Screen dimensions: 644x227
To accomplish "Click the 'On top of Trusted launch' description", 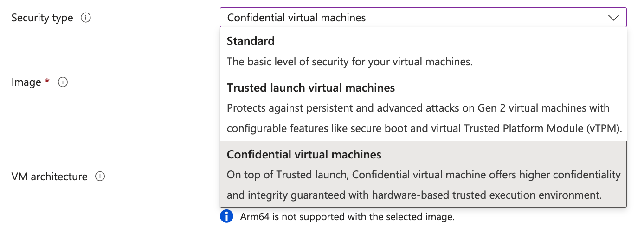I will pos(424,175).
